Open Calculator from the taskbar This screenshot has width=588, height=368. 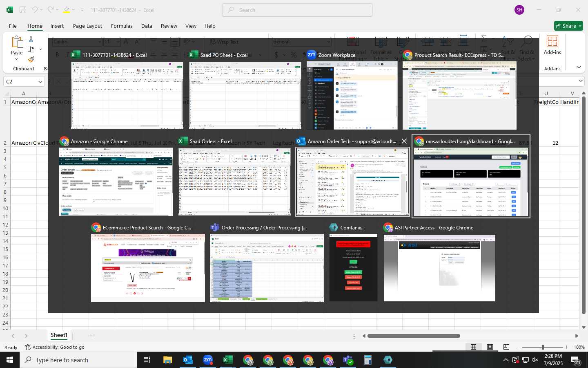click(367, 360)
